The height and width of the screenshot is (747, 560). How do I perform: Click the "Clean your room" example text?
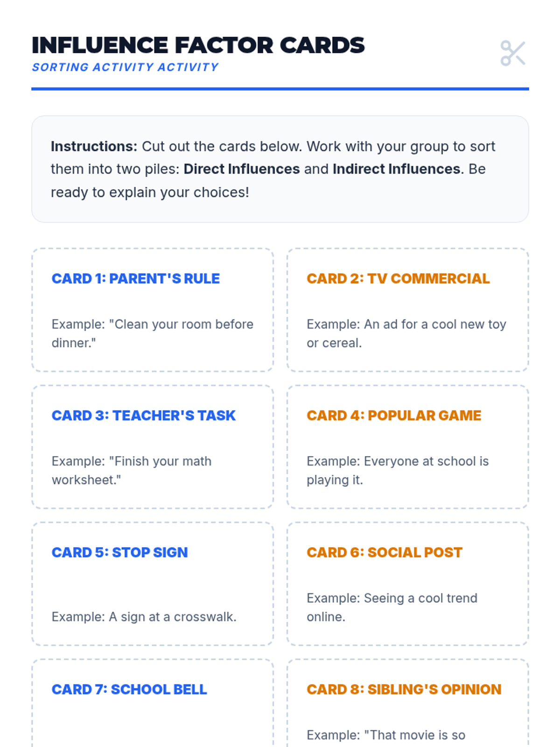click(x=152, y=333)
